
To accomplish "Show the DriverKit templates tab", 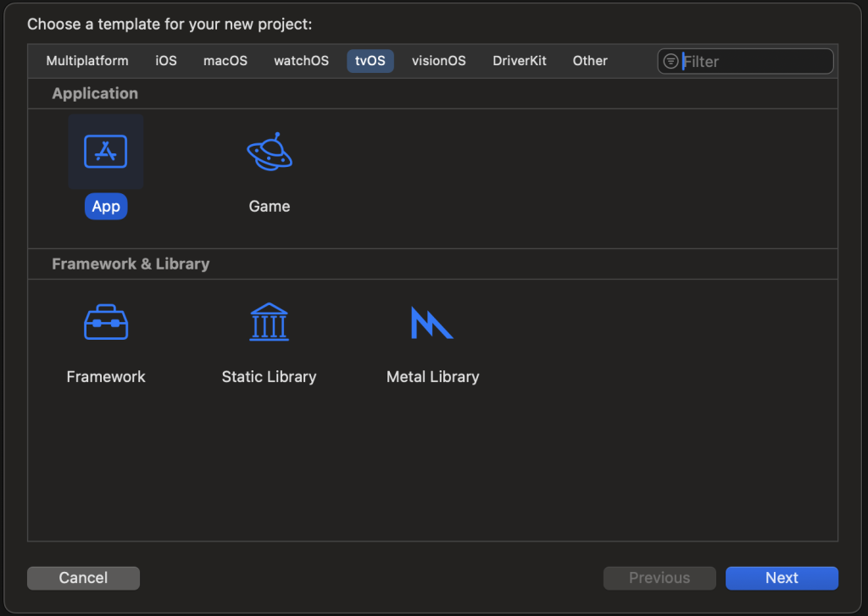I will click(x=520, y=61).
